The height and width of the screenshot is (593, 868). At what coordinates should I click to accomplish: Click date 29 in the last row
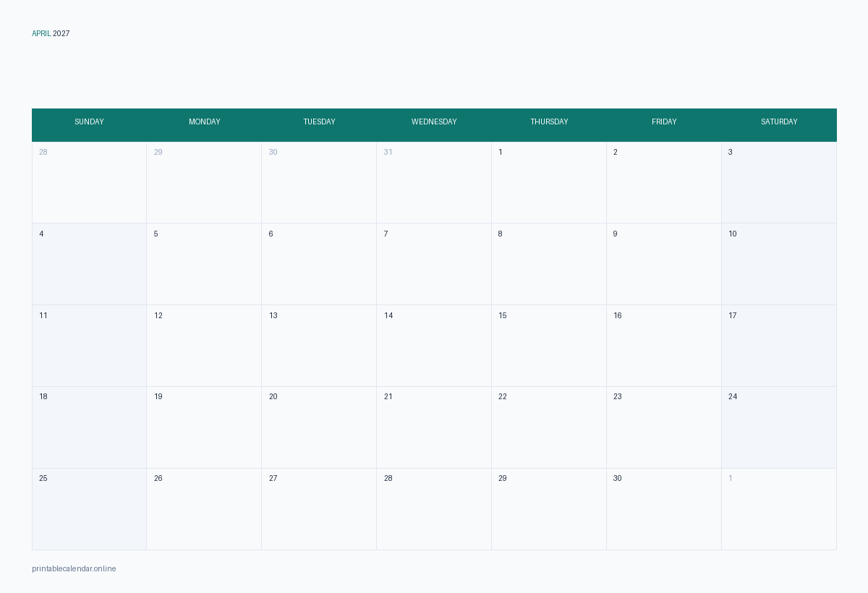pyautogui.click(x=503, y=479)
